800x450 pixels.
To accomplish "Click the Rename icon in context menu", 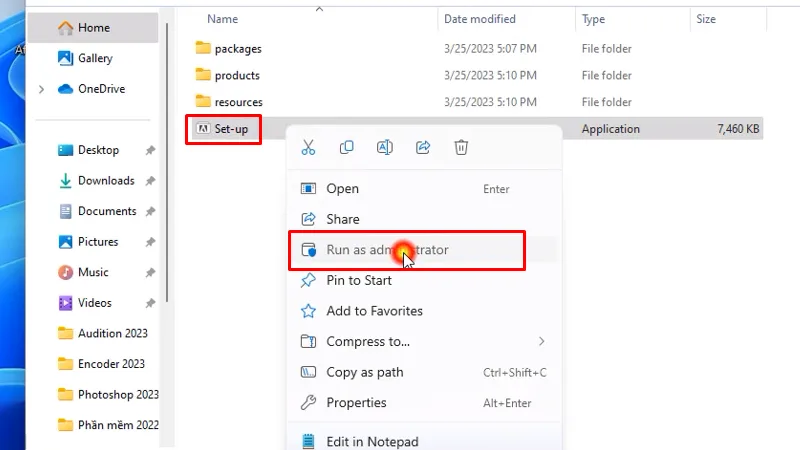I will (x=384, y=147).
